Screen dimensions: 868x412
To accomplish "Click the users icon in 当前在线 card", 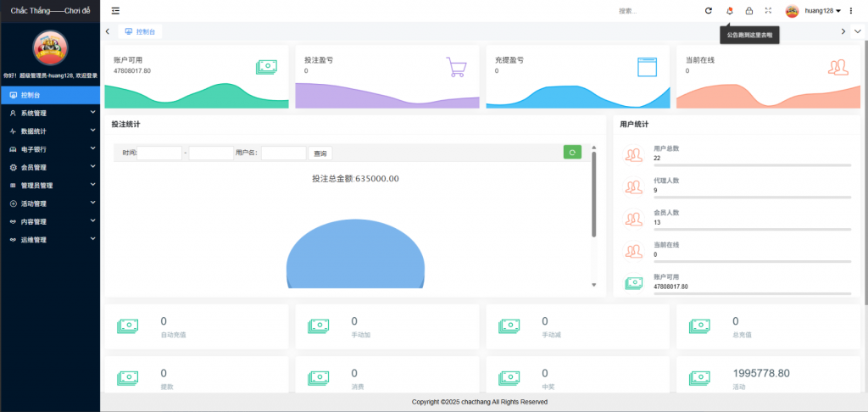I will (837, 67).
